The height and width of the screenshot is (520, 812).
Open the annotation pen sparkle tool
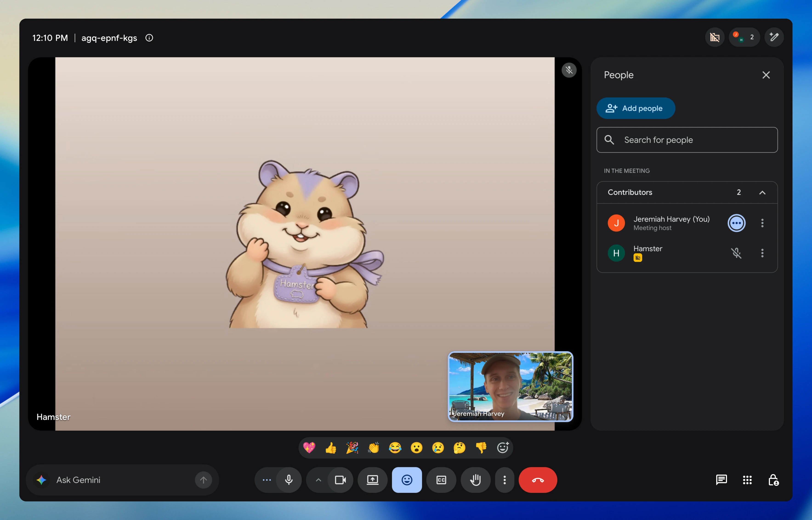pos(774,37)
